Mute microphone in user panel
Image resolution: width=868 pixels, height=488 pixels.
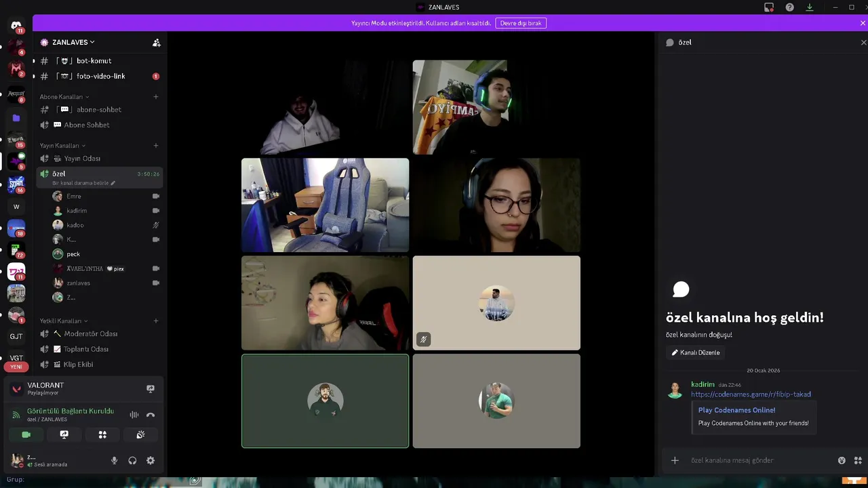tap(114, 460)
